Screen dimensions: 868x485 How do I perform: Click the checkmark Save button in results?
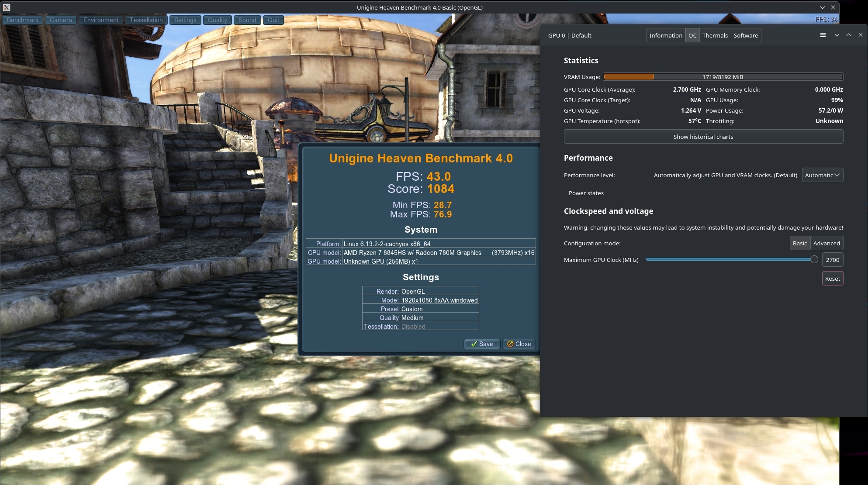pyautogui.click(x=481, y=344)
